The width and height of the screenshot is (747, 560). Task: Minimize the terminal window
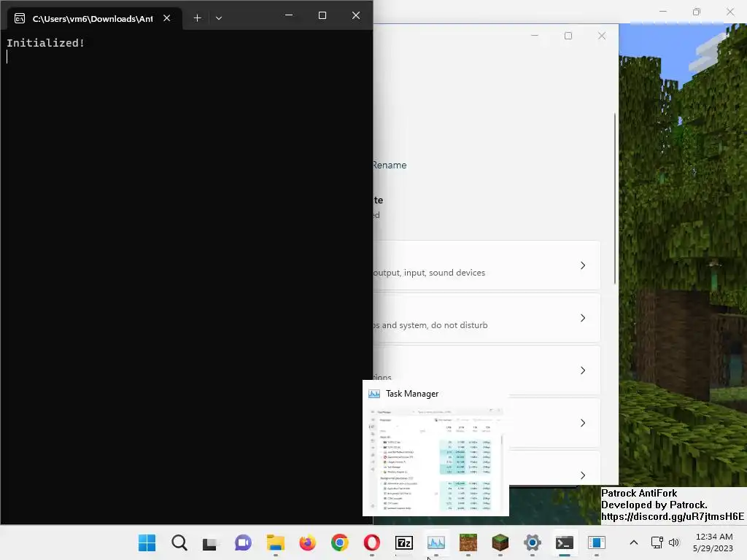click(289, 15)
